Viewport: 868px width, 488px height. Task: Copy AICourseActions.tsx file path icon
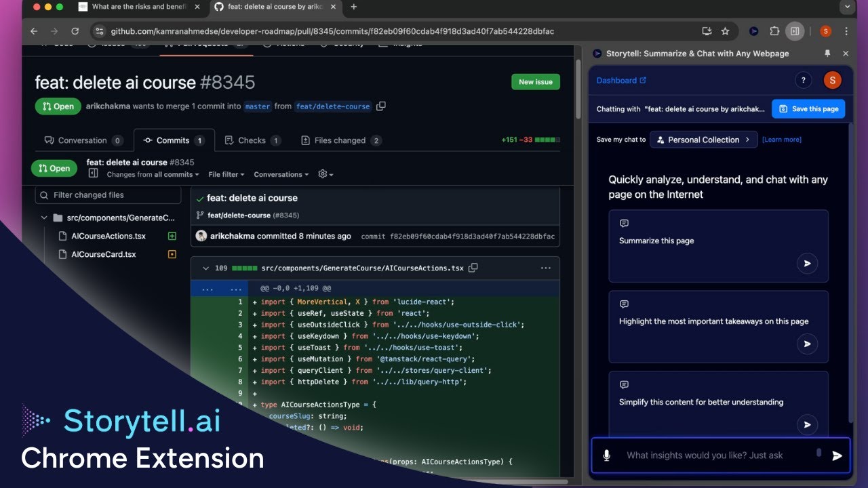pos(473,268)
